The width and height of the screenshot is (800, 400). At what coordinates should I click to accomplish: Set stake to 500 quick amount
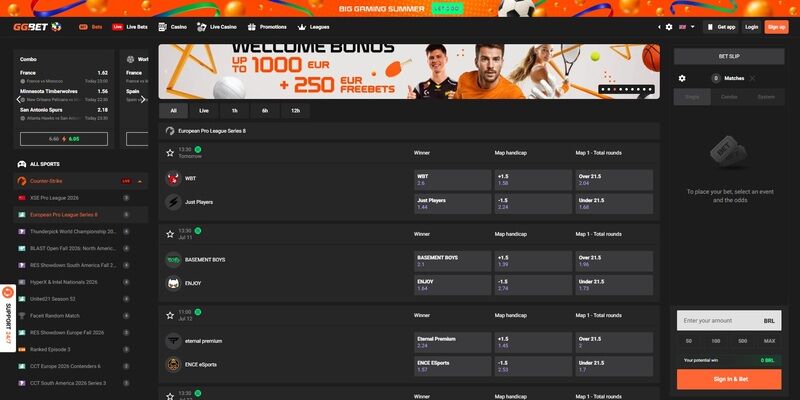tap(743, 341)
